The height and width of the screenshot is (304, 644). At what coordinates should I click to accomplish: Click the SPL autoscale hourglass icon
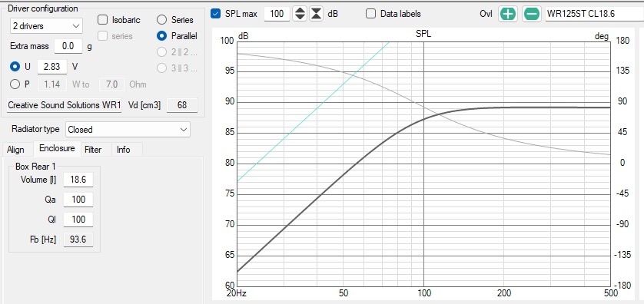tap(316, 14)
